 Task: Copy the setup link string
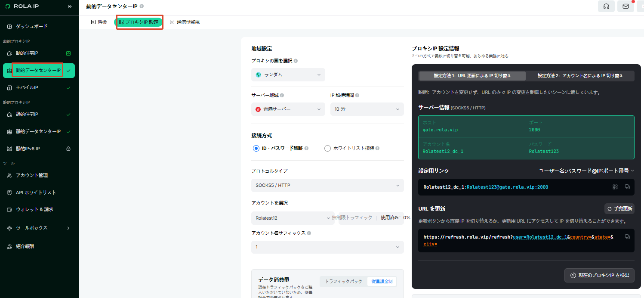tap(627, 187)
